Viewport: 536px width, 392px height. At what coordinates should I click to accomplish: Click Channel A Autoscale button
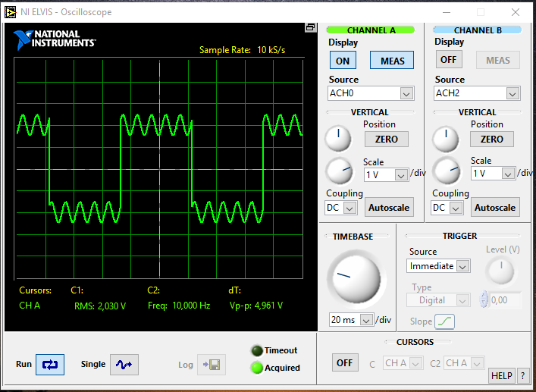click(389, 208)
